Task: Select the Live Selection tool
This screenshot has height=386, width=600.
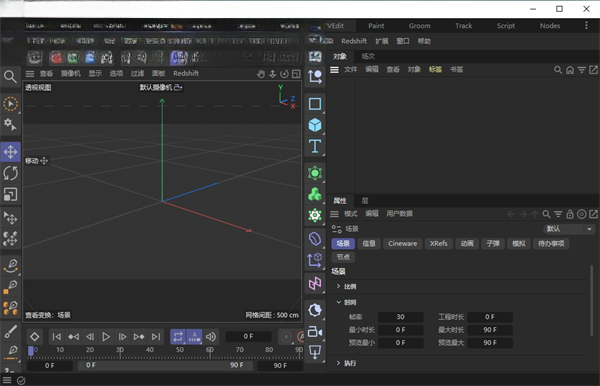Action: pyautogui.click(x=10, y=104)
